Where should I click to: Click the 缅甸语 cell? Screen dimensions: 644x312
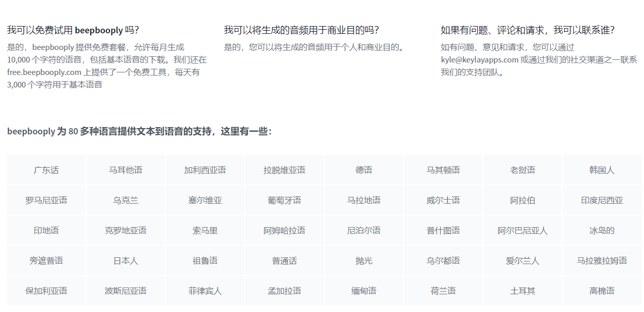363,291
